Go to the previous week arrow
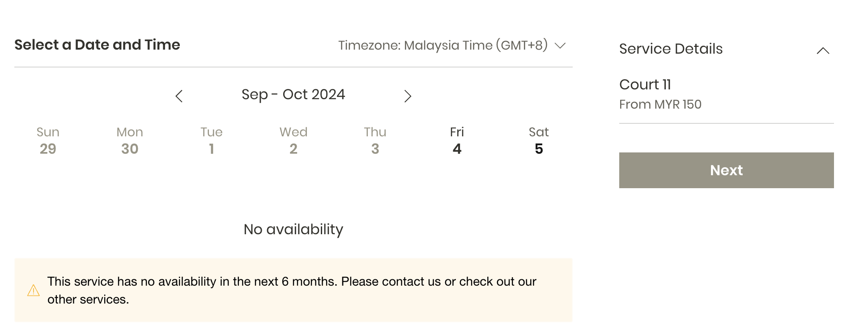This screenshot has width=868, height=329. (179, 96)
